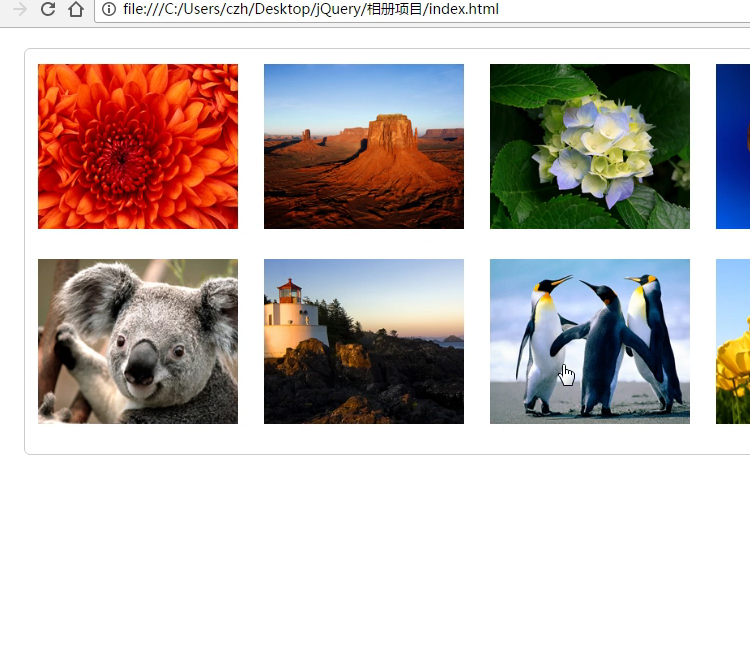View site info icon in address bar
This screenshot has width=750, height=649.
109,9
